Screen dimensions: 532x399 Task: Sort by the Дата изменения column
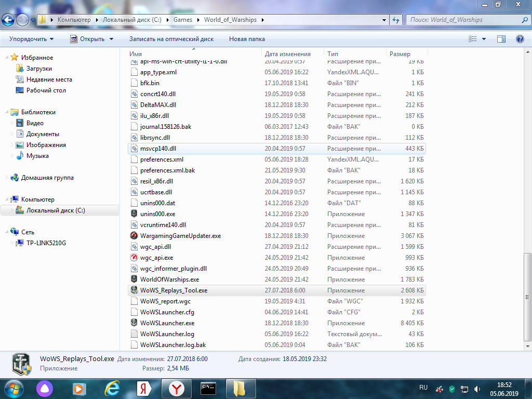[x=293, y=54]
